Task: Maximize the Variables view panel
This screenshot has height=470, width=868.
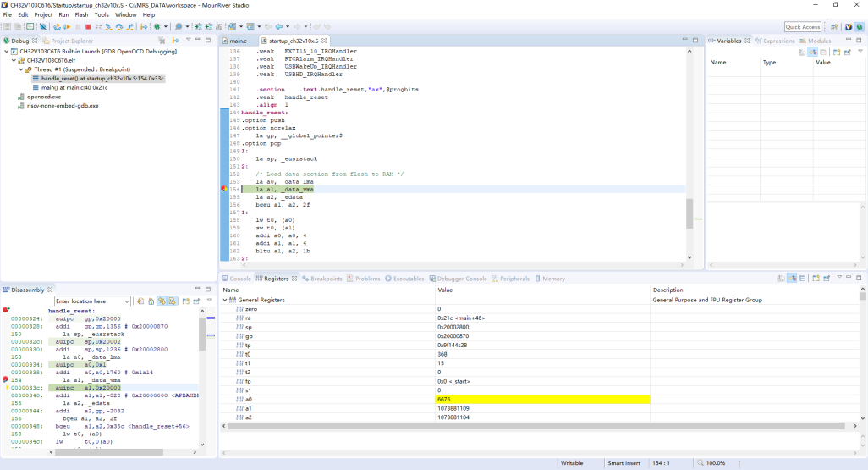Action: (860, 41)
